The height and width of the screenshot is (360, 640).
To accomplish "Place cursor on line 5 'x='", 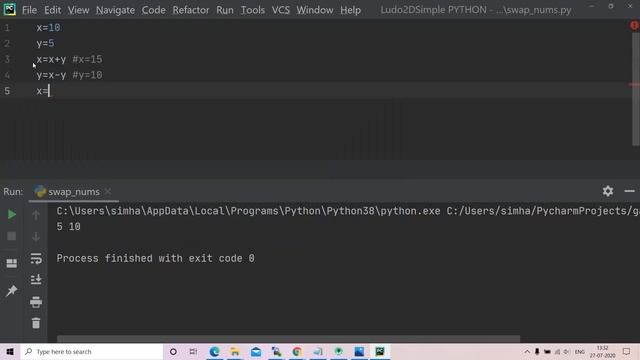I will pos(42,91).
